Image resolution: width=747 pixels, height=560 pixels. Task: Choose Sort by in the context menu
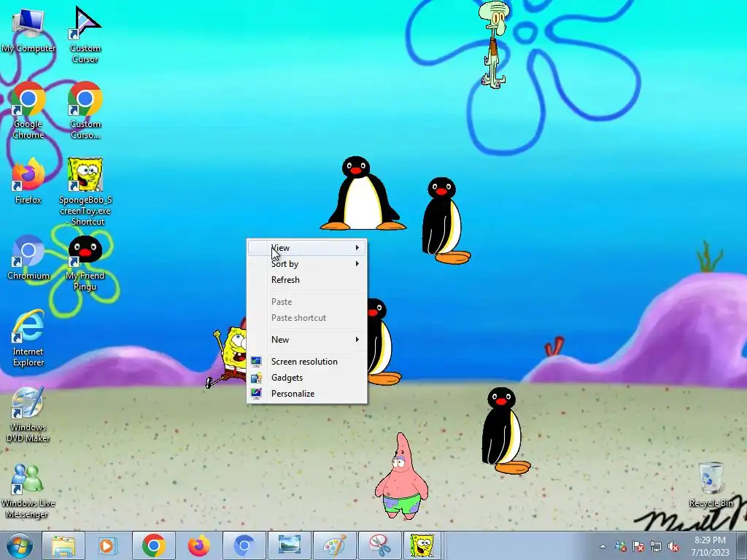tap(307, 264)
